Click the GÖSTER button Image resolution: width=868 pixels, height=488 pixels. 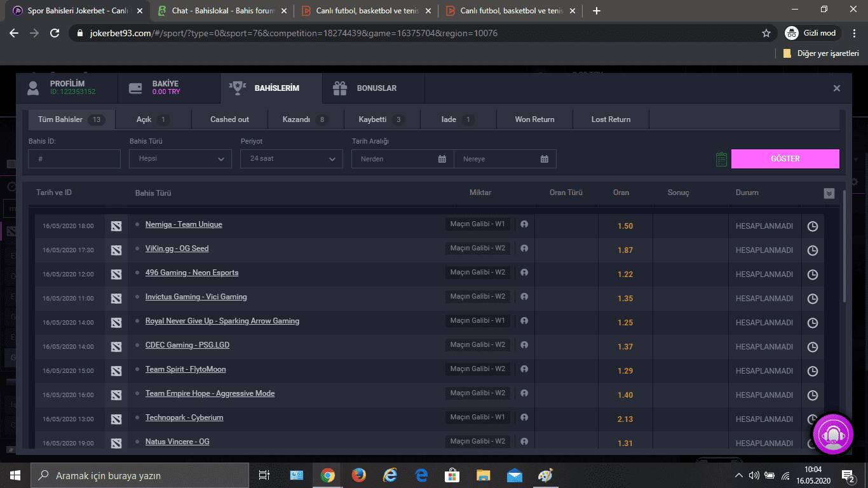[785, 159]
